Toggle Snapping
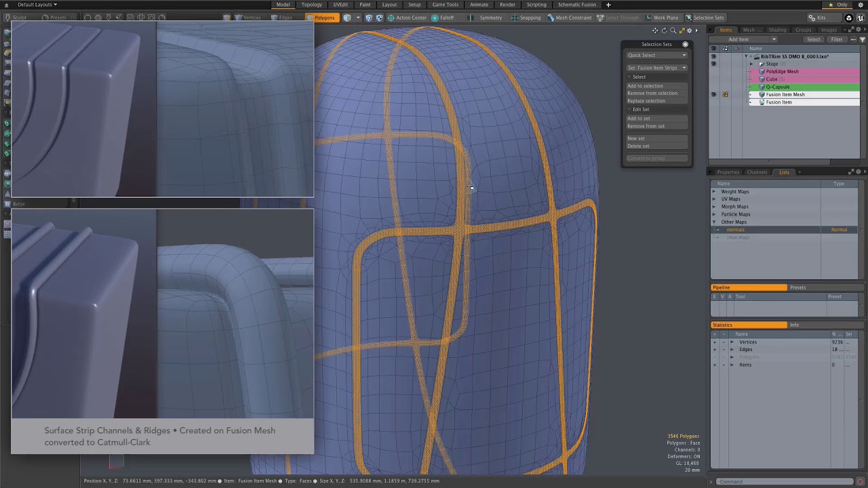The image size is (868, 488). pyautogui.click(x=526, y=18)
